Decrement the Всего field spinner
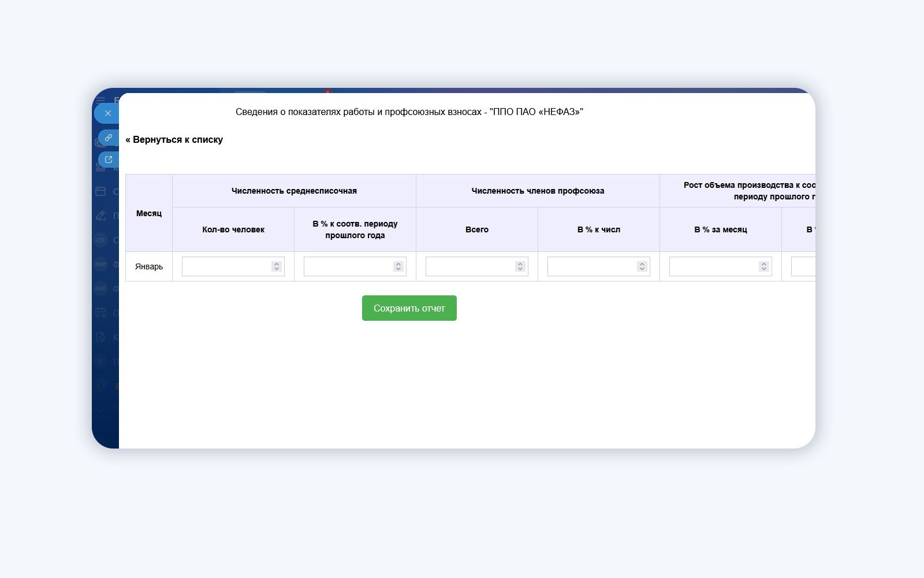Image resolution: width=924 pixels, height=578 pixels. [520, 269]
